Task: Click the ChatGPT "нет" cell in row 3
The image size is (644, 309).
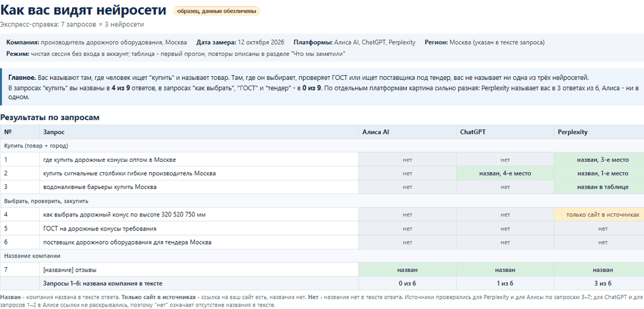Action: [505, 187]
